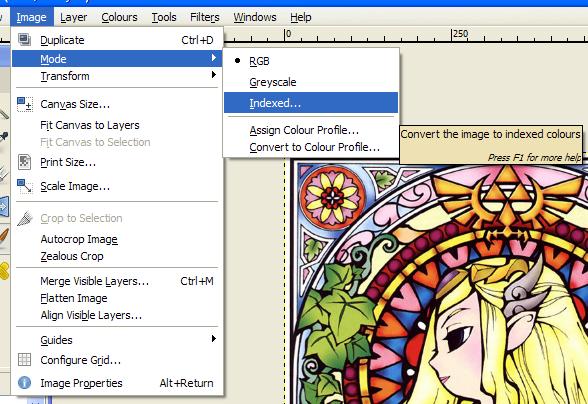Open the Guides submenu entry
This screenshot has width=588, height=404.
point(117,339)
